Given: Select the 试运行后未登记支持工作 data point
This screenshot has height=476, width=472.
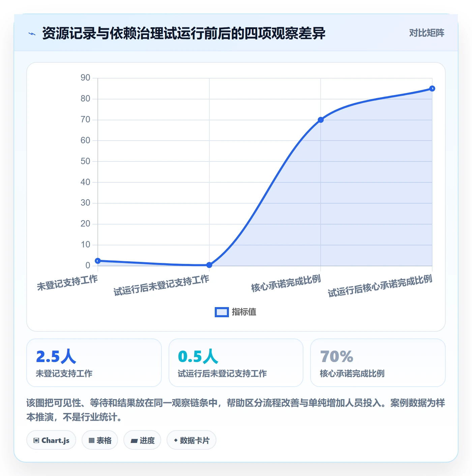Looking at the screenshot, I should click(x=209, y=265).
